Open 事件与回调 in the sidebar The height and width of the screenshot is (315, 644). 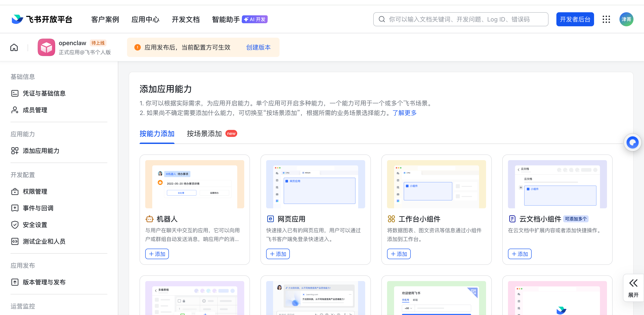[x=38, y=208]
